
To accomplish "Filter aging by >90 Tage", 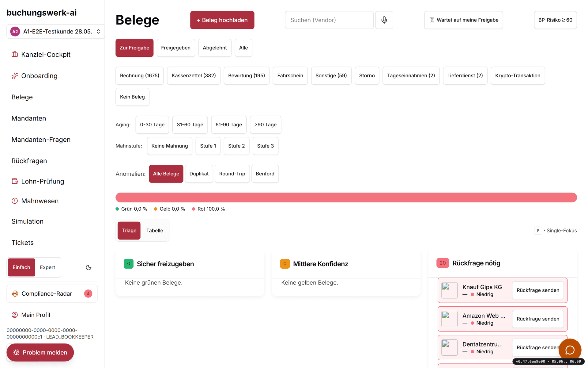I will (266, 125).
